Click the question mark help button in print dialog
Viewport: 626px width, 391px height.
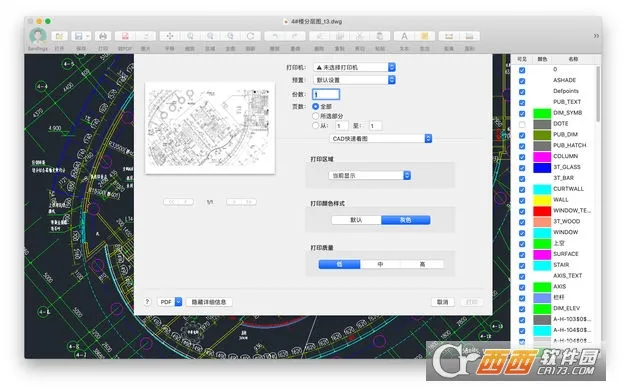point(147,302)
